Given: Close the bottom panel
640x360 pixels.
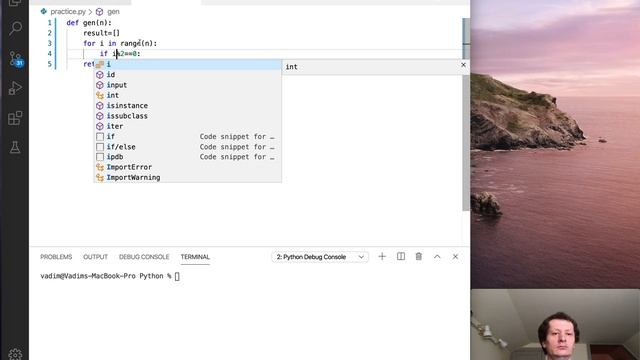Looking at the screenshot, I should [x=456, y=256].
